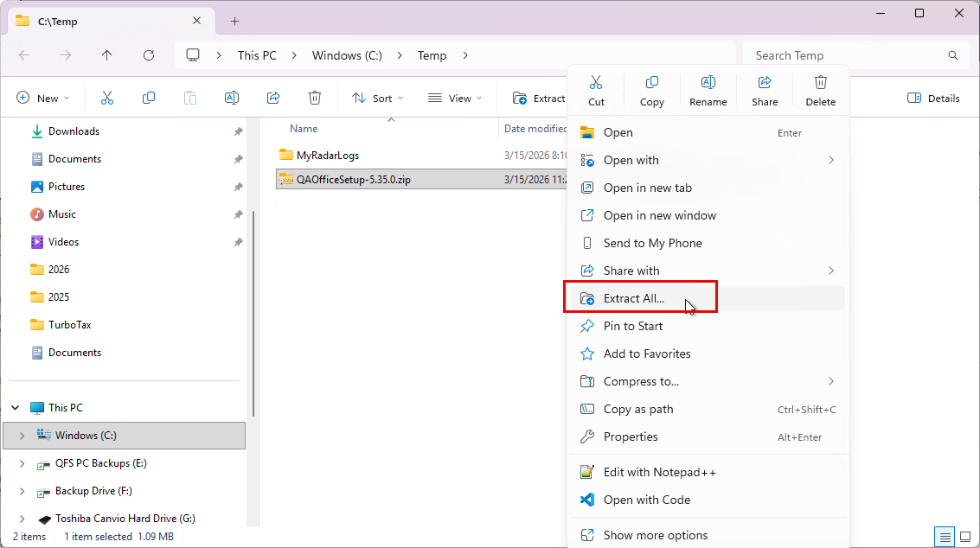Expand the QFS PC Backups (E:) drive

22,463
